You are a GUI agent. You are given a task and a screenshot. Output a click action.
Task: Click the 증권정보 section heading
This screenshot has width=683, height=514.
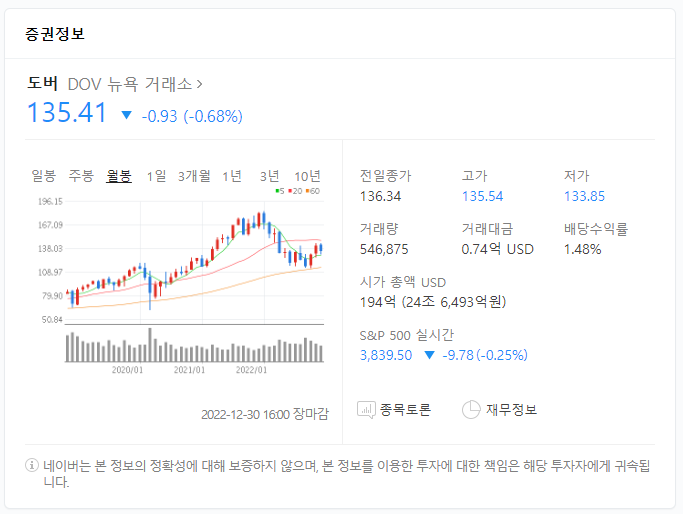(55, 34)
